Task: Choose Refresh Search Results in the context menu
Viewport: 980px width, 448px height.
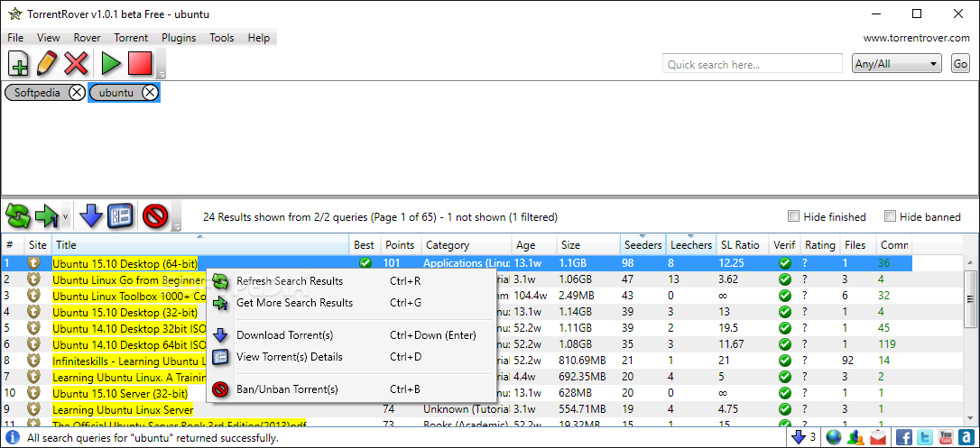Action: point(351,281)
